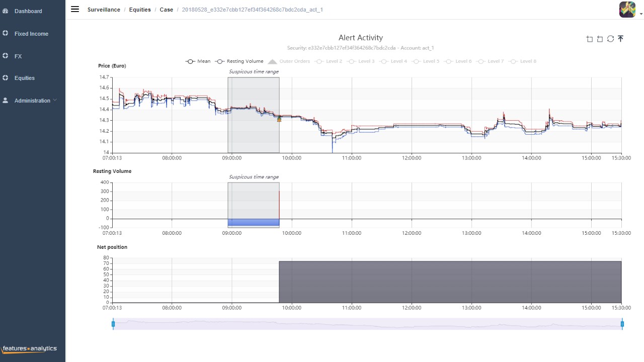
Task: Click the Dashboard sidebar icon
Action: click(x=6, y=11)
